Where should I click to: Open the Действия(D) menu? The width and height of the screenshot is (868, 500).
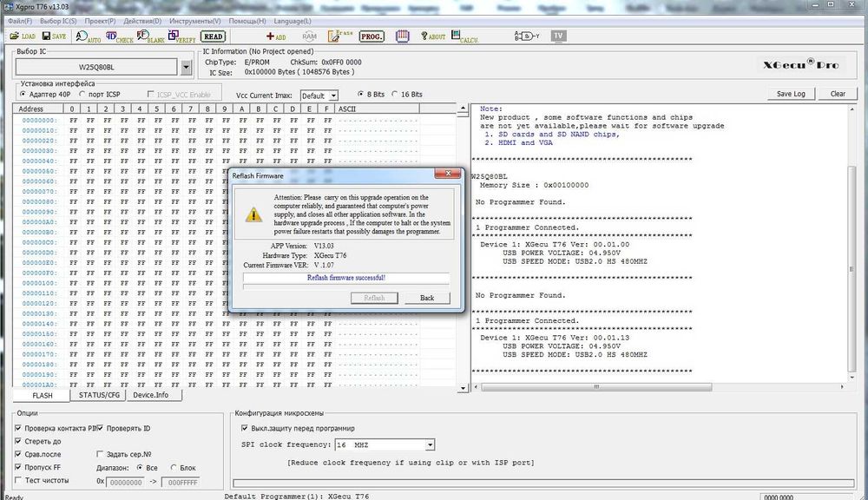(x=142, y=21)
